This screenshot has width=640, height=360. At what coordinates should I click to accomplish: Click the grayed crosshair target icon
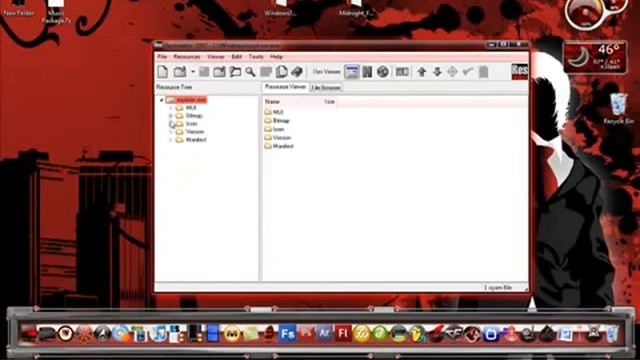coord(452,72)
